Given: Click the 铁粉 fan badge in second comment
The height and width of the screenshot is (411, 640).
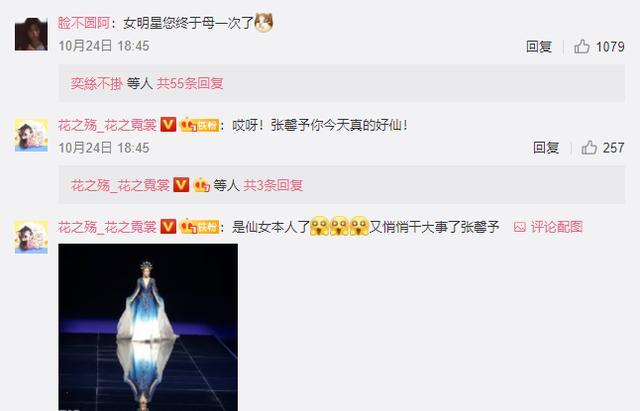Looking at the screenshot, I should [x=200, y=125].
